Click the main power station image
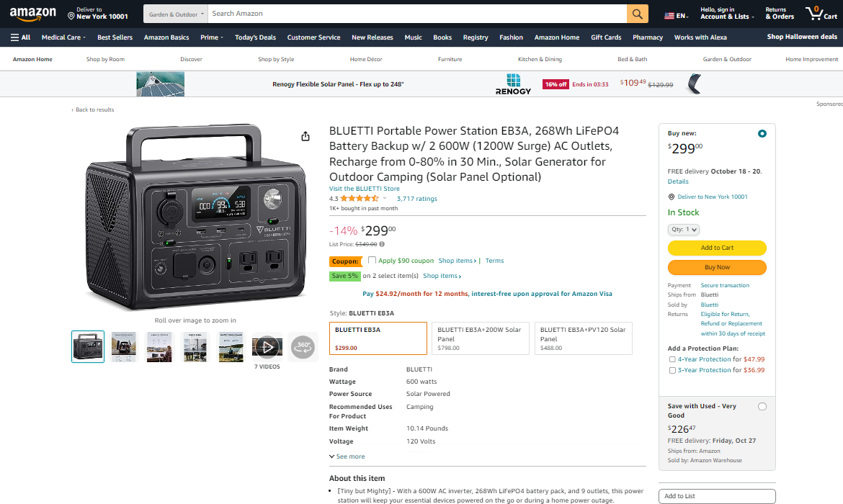Screen dimensions: 843x504 click(196, 217)
